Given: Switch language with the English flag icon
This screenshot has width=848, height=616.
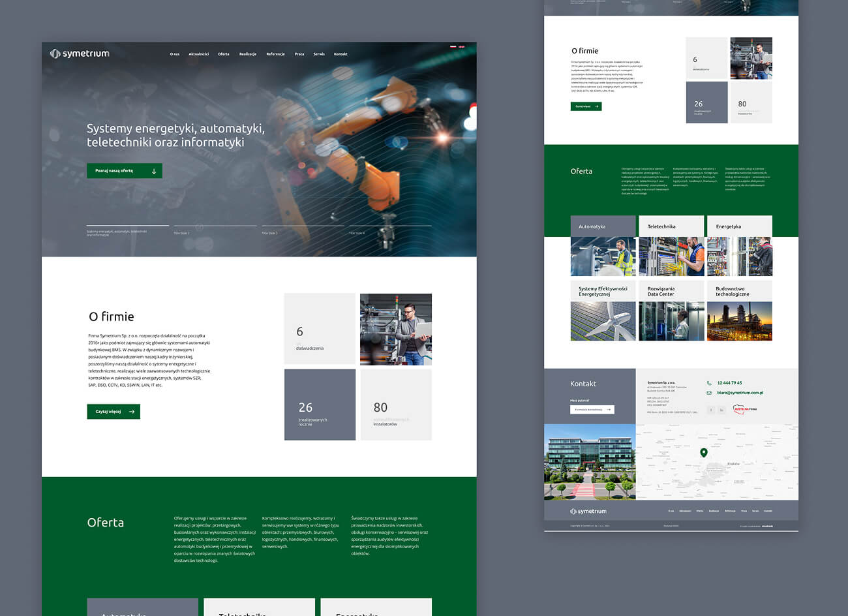Looking at the screenshot, I should click(x=462, y=47).
